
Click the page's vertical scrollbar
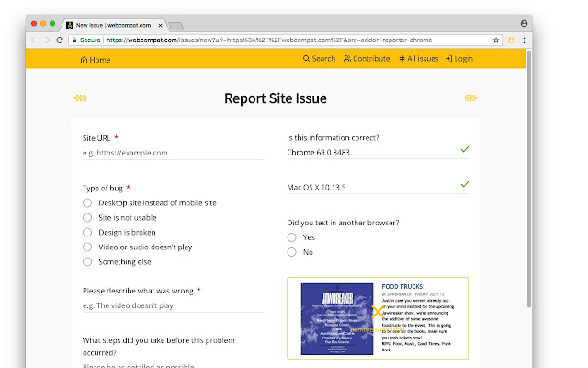(x=529, y=178)
